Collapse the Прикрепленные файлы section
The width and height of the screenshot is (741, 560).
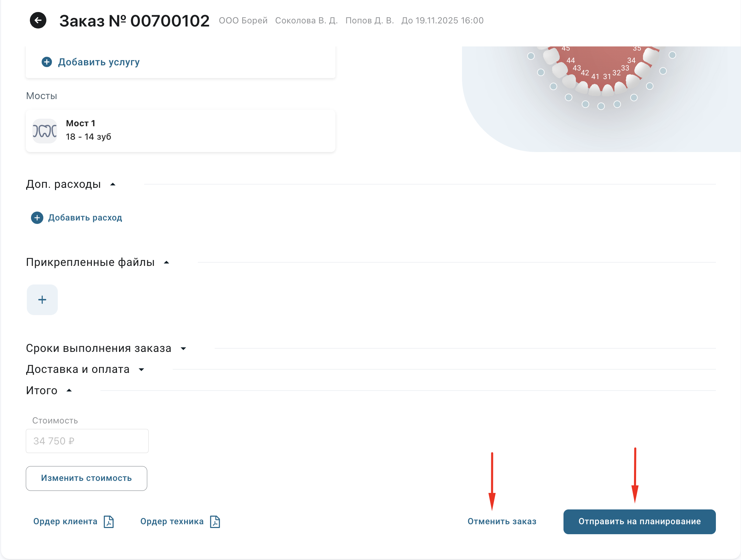(x=167, y=262)
